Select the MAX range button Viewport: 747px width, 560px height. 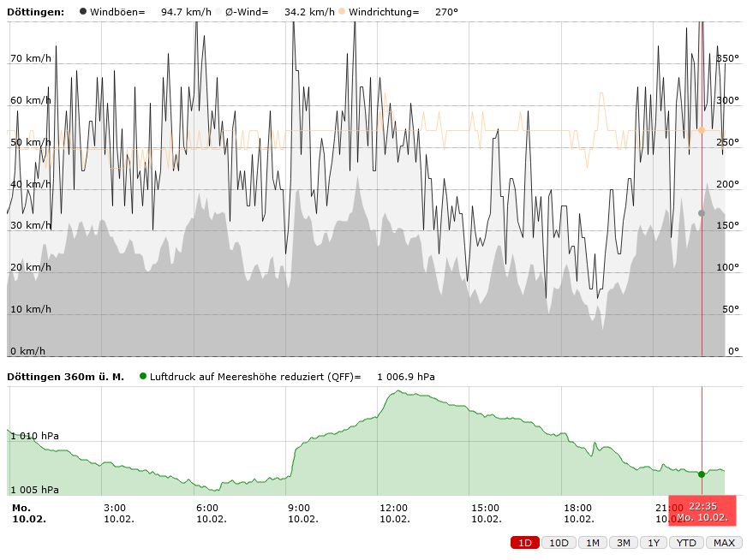(724, 543)
